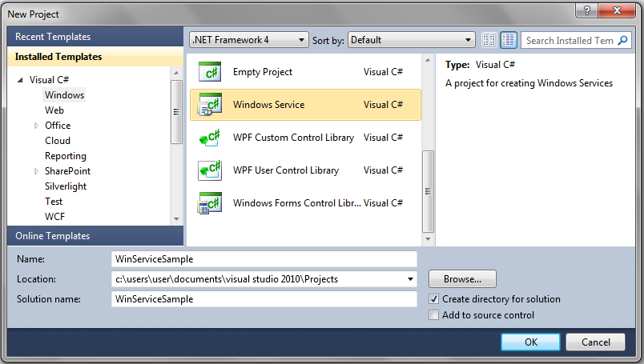Screen dimensions: 644x364
Task: Choose the Windows Service template icon
Action: 210,105
